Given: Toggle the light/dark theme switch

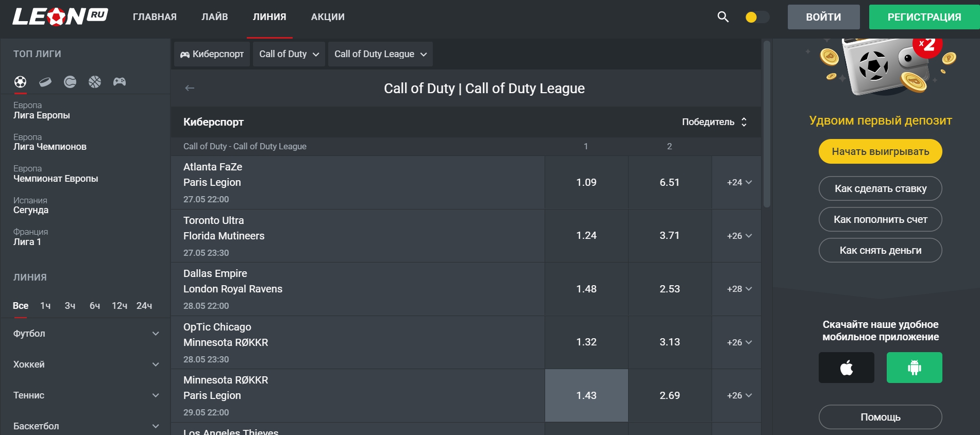Looking at the screenshot, I should coord(757,17).
